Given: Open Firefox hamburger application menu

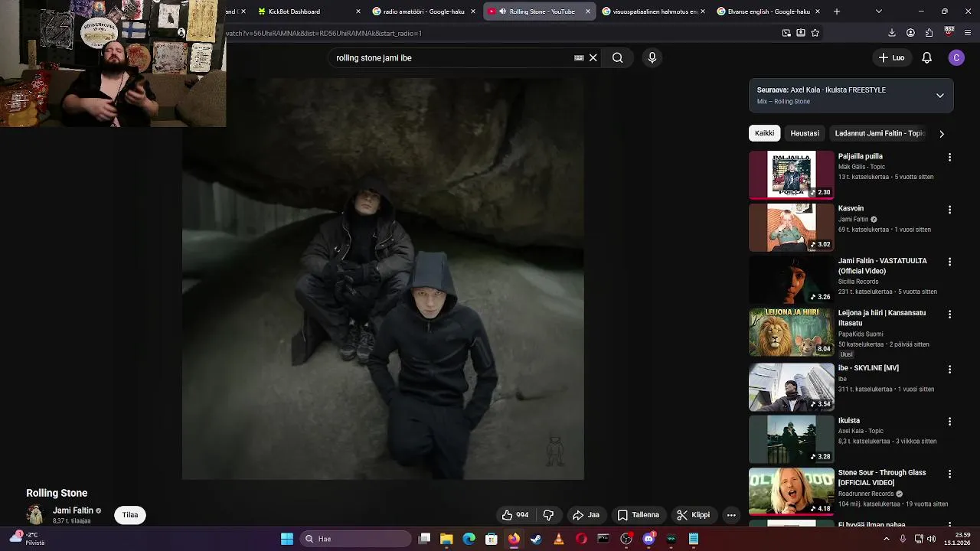Looking at the screenshot, I should tap(968, 33).
